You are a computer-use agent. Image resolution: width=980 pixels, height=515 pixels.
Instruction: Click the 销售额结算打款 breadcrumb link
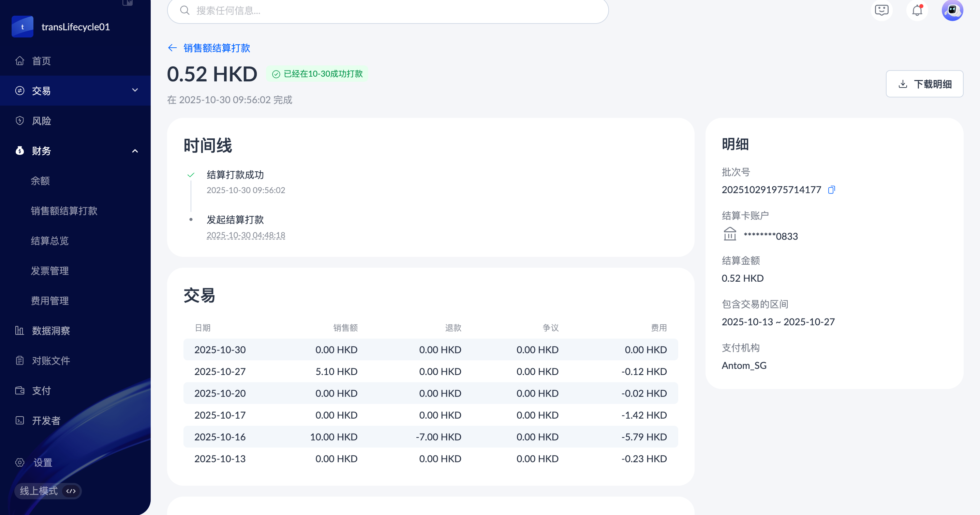[217, 48]
